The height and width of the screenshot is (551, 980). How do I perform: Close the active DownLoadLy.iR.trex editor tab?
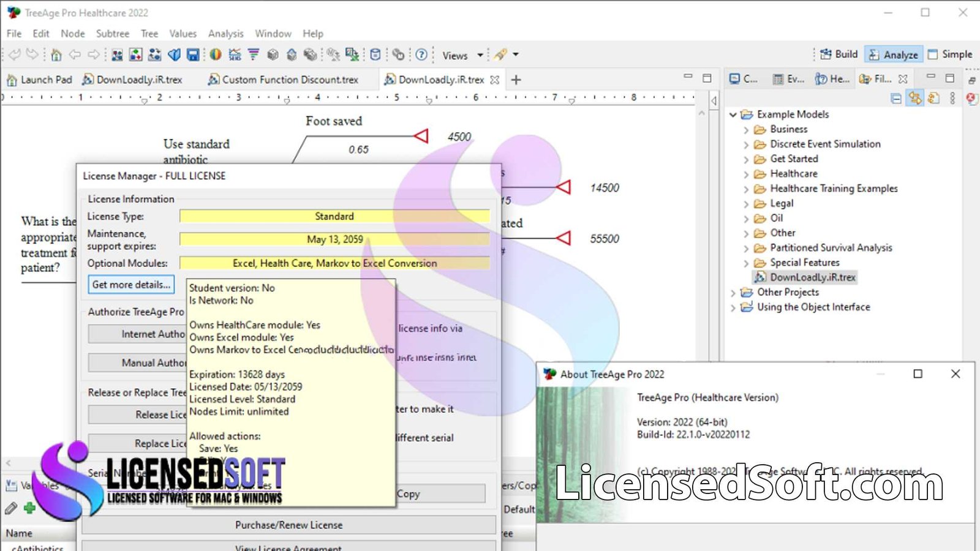pos(495,80)
